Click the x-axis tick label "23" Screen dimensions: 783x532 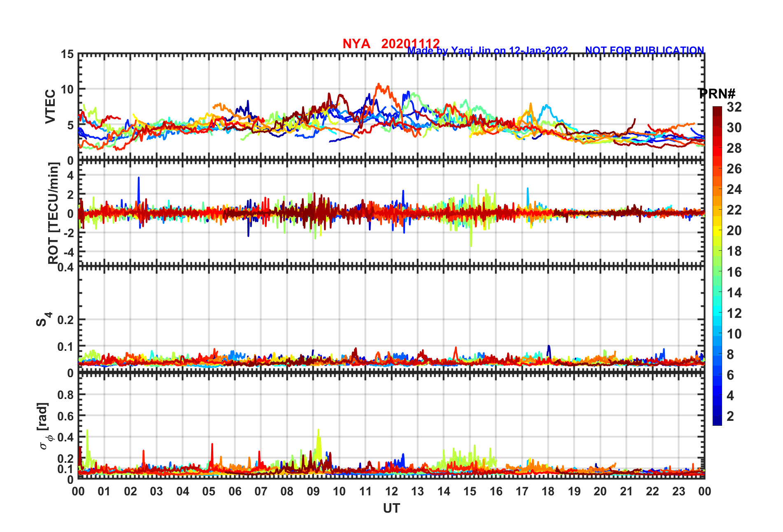[679, 492]
